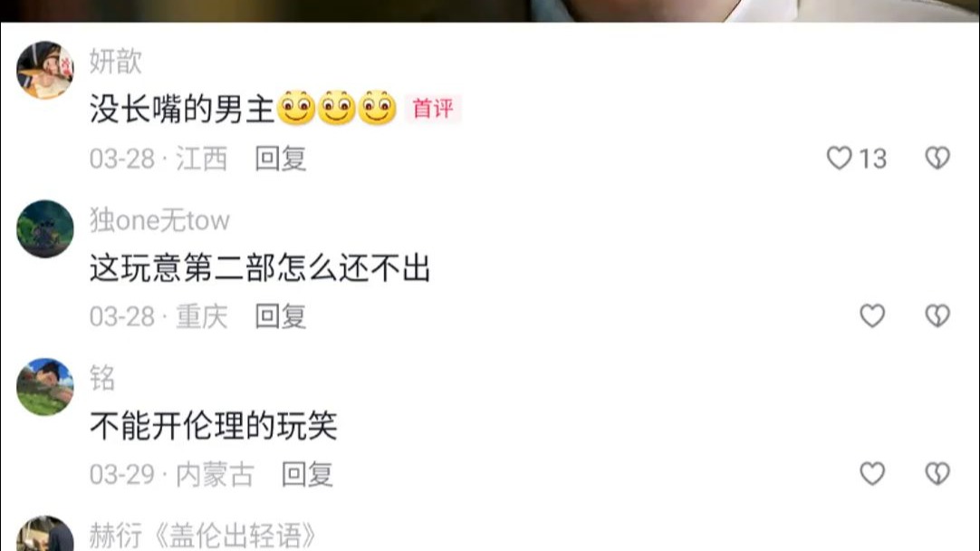Image resolution: width=980 pixels, height=551 pixels.
Task: Tap the avatar of 赫衍
Action: point(45,534)
